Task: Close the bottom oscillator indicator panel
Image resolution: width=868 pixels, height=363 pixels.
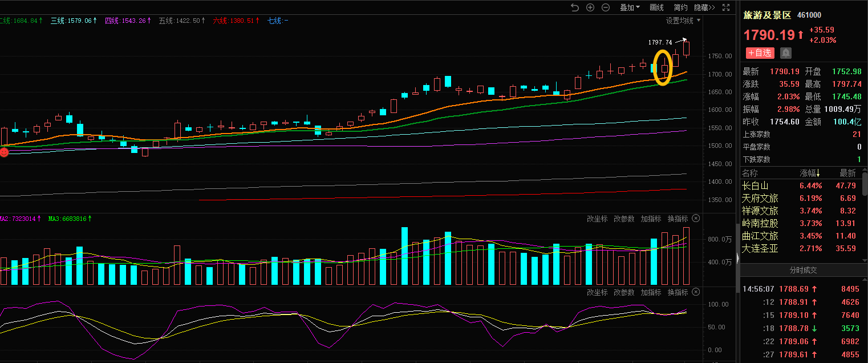Action: point(696,292)
